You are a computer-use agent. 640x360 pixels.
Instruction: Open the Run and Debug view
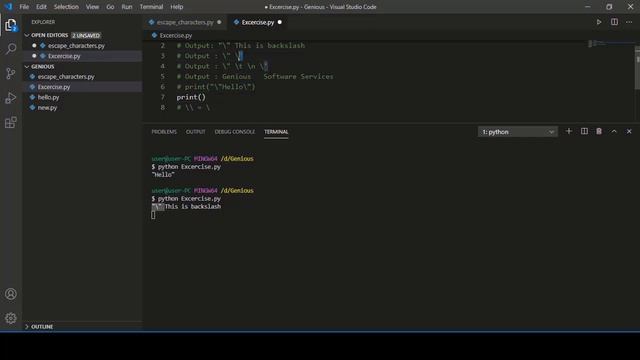tap(11, 98)
